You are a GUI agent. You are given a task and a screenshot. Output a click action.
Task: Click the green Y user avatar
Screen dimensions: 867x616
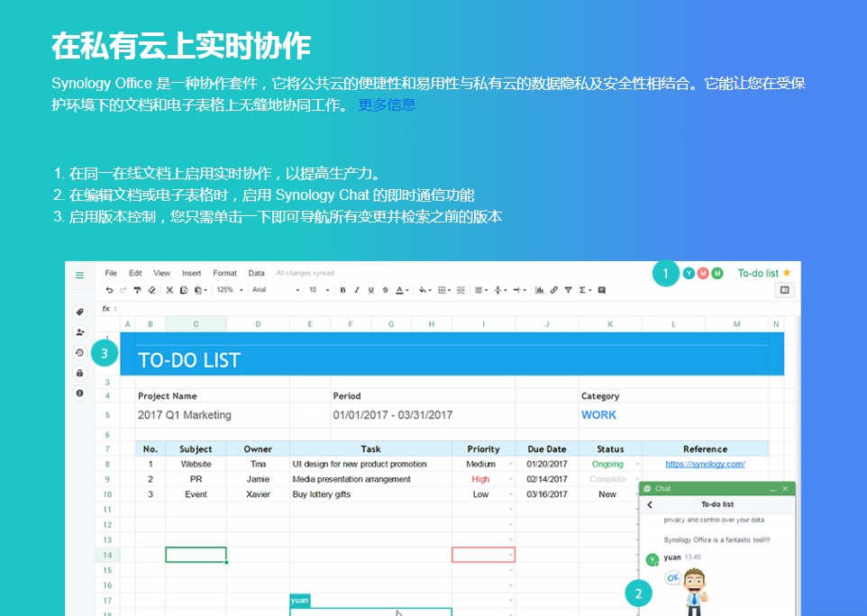[x=689, y=274]
